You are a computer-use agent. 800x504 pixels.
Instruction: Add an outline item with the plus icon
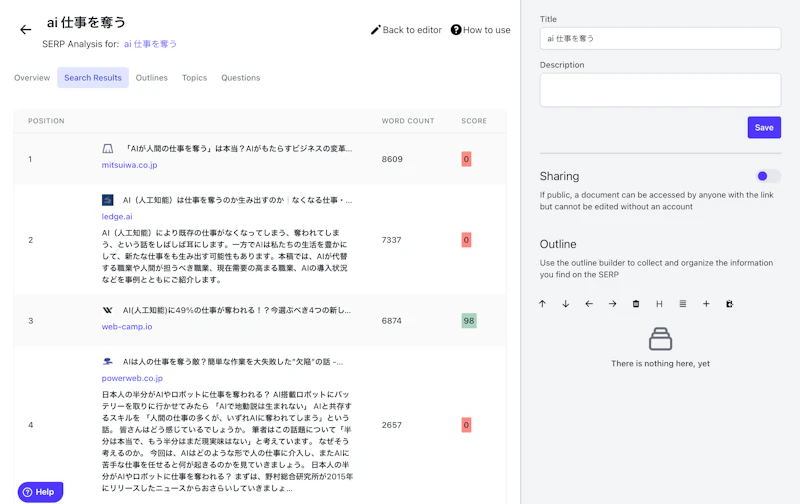click(706, 304)
